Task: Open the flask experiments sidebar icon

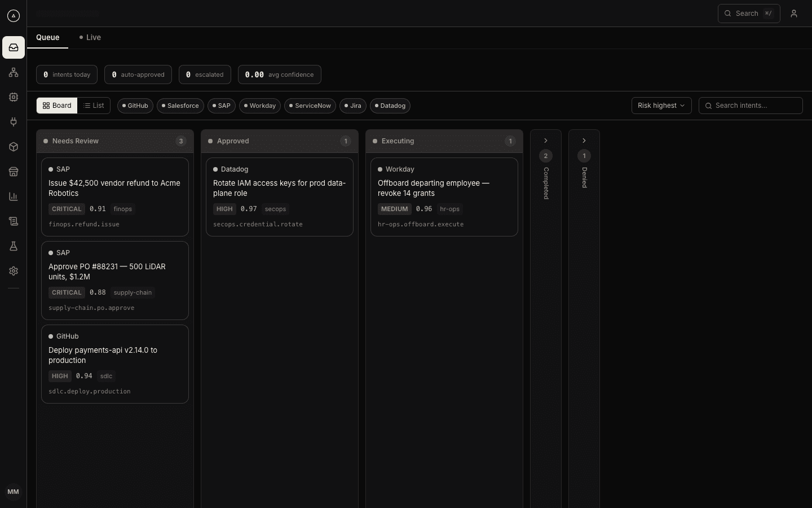Action: [14, 246]
